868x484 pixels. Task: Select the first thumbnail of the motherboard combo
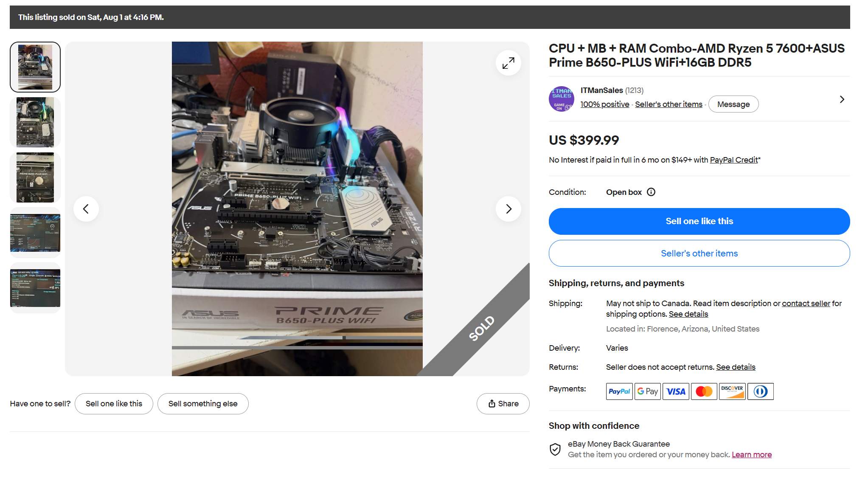click(x=35, y=67)
